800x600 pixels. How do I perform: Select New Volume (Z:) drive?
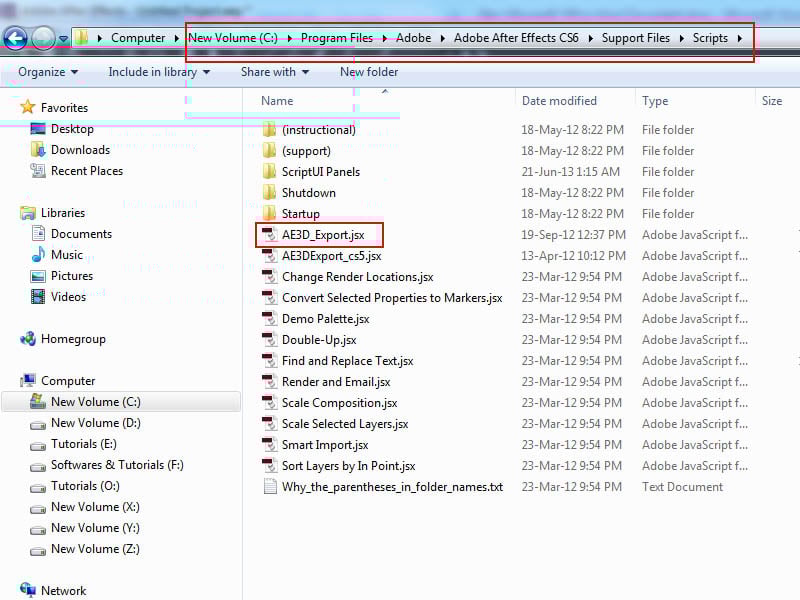tap(95, 549)
